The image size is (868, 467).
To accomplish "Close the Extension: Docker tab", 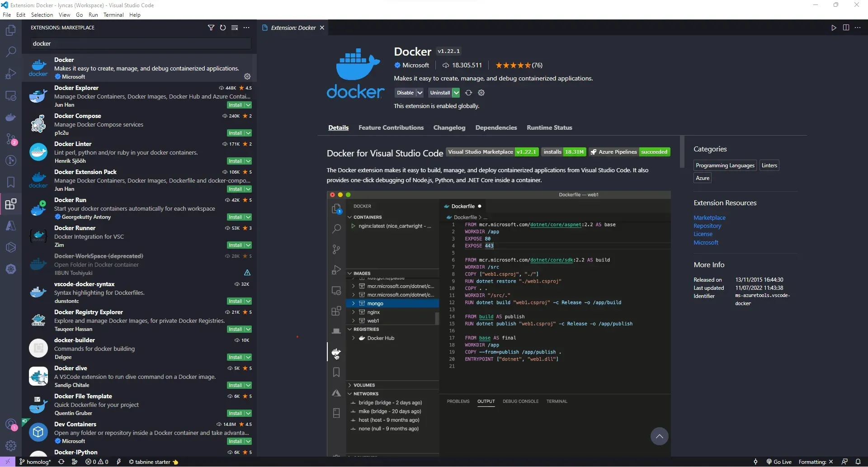I will pyautogui.click(x=322, y=28).
